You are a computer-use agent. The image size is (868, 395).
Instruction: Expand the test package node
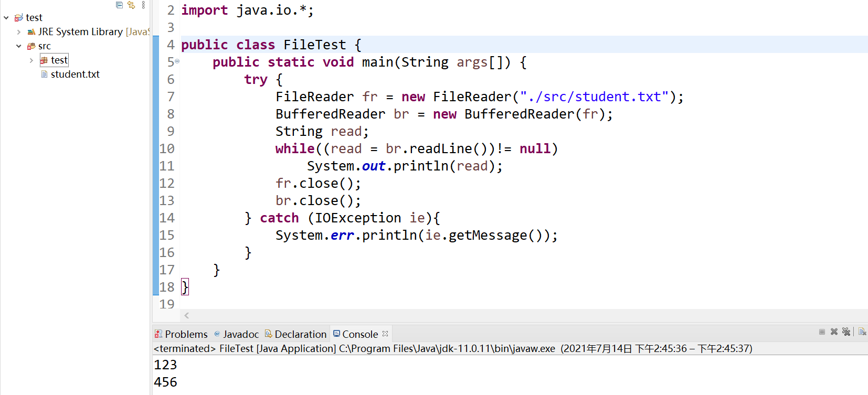point(31,60)
